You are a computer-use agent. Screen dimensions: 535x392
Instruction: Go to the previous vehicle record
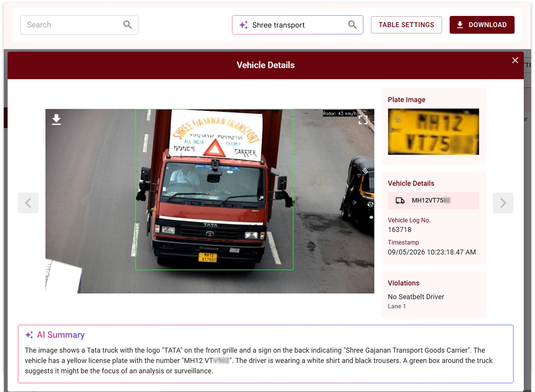28,203
